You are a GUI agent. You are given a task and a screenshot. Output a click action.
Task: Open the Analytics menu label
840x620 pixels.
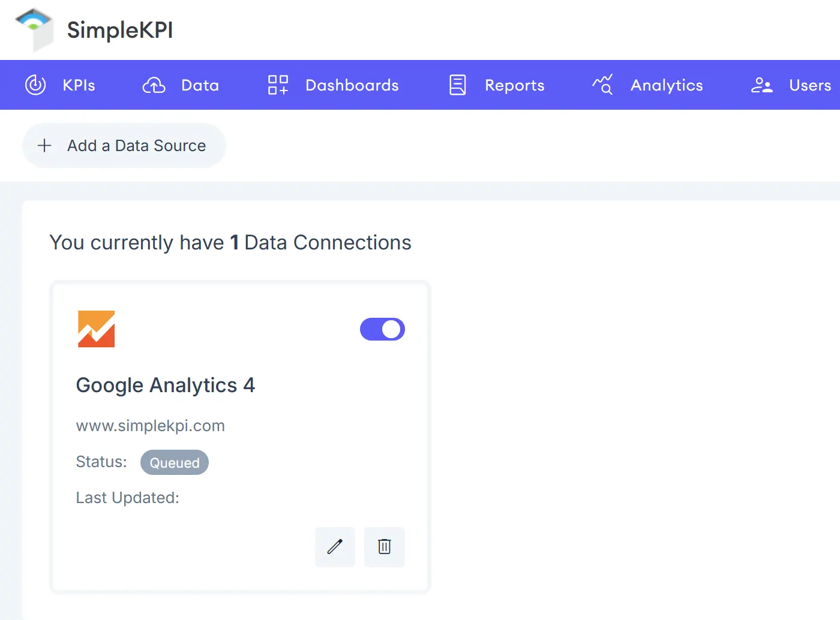coord(667,86)
